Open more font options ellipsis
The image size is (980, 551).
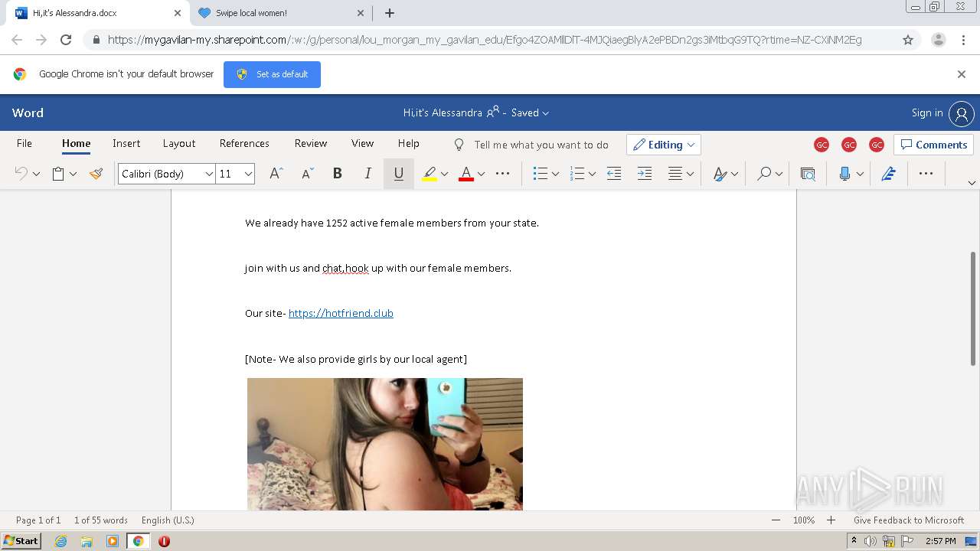(503, 174)
